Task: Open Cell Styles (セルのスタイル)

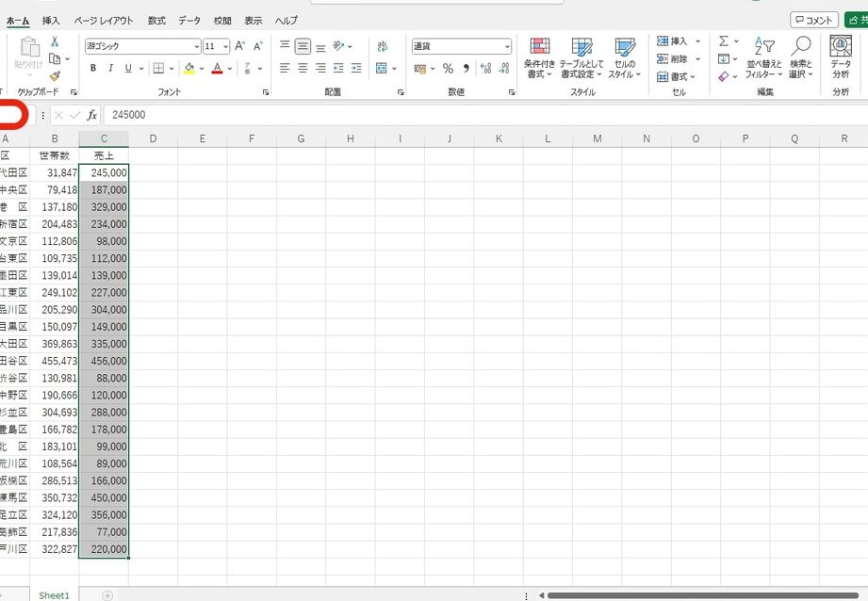Action: pyautogui.click(x=625, y=58)
